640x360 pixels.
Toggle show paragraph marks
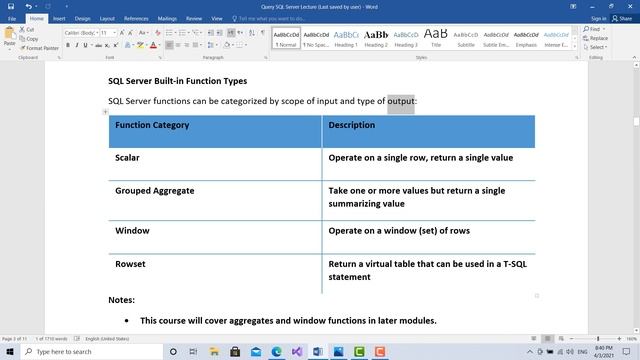point(263,33)
